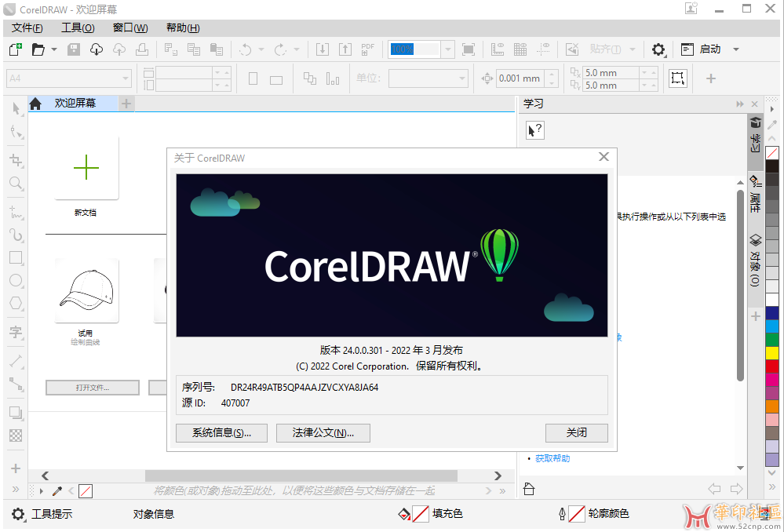
Task: Select the Pick tool arrow
Action: coord(16,108)
